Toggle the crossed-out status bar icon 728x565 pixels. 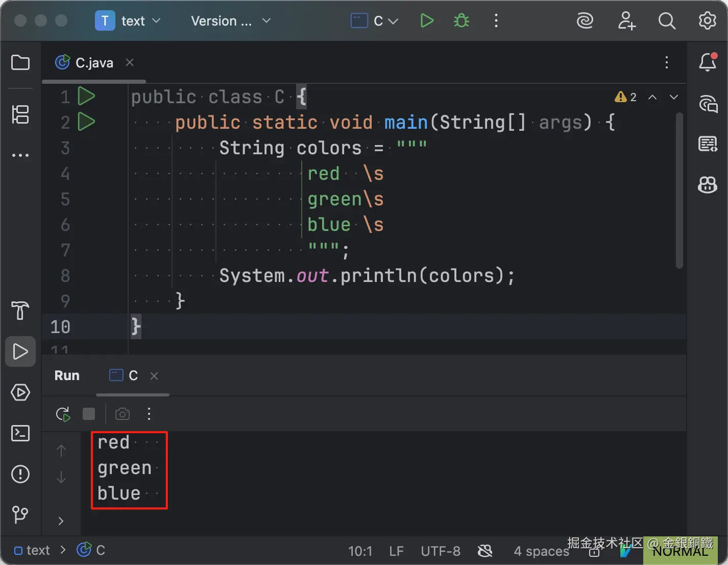485,551
